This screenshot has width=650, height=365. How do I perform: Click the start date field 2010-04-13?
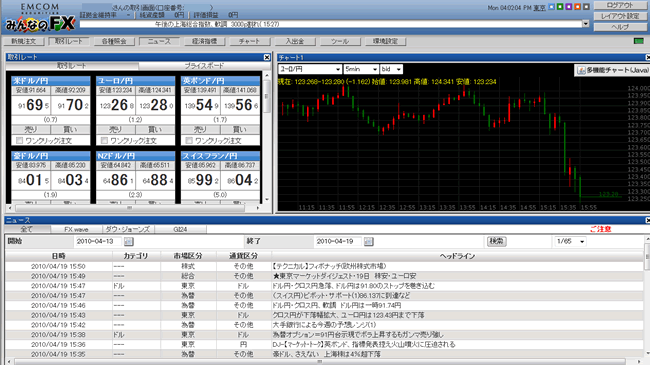[98, 241]
